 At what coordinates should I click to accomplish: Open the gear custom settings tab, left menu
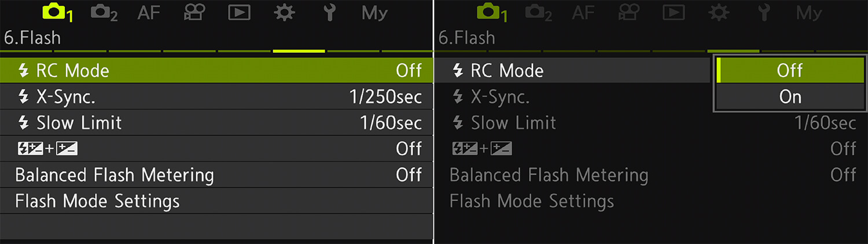pos(284,13)
